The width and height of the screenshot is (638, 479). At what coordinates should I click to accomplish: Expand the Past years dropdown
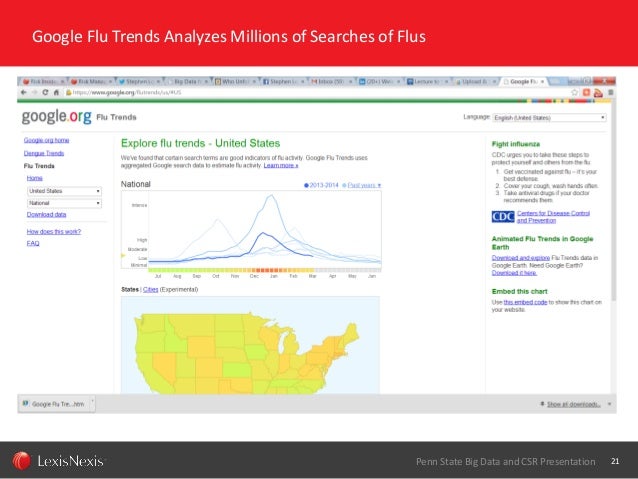[x=364, y=185]
